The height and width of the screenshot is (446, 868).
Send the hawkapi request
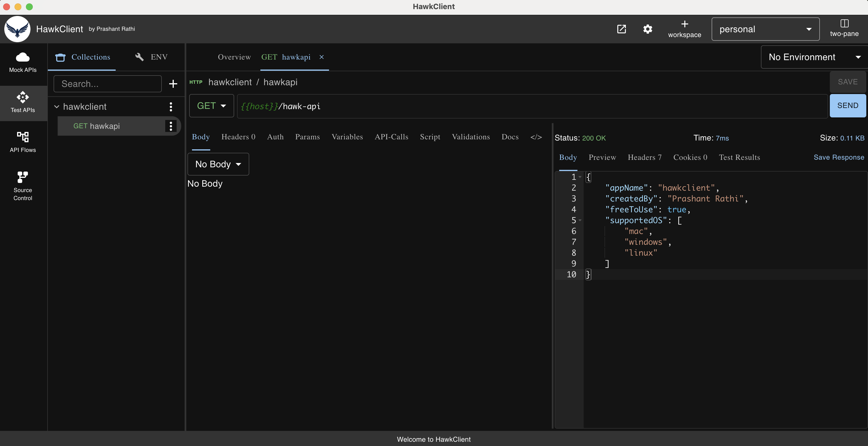point(847,105)
